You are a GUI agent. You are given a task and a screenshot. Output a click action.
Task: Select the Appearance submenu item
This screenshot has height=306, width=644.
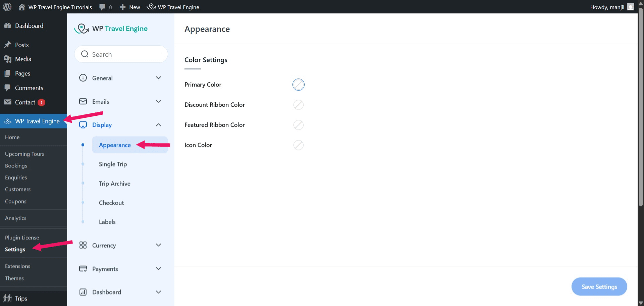[x=130, y=145]
